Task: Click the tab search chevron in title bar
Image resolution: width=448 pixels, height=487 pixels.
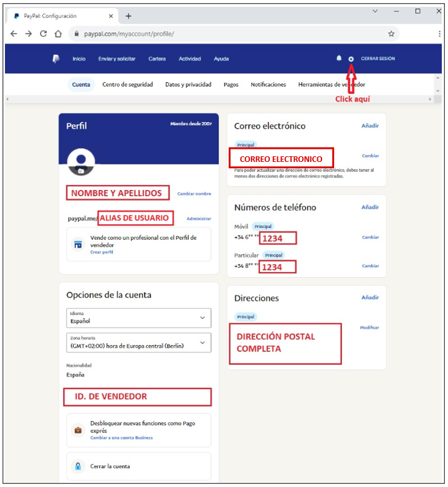Action: pos(375,11)
